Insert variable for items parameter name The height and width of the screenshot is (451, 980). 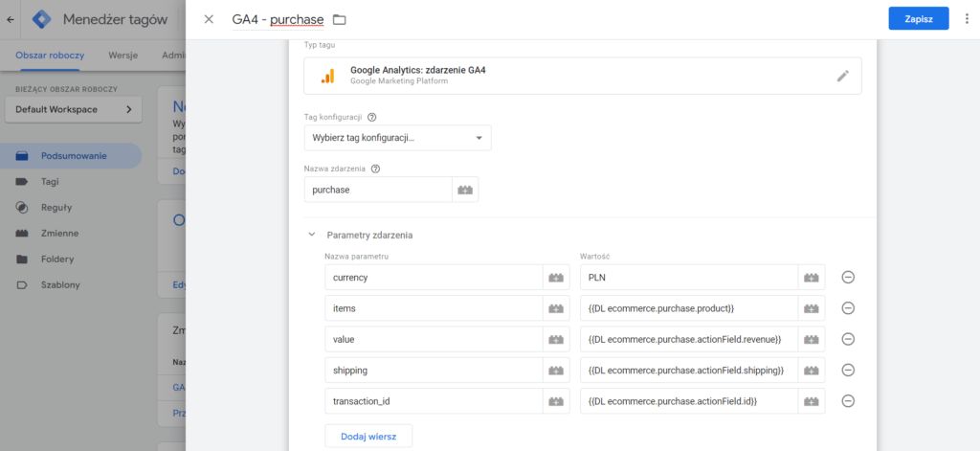556,308
